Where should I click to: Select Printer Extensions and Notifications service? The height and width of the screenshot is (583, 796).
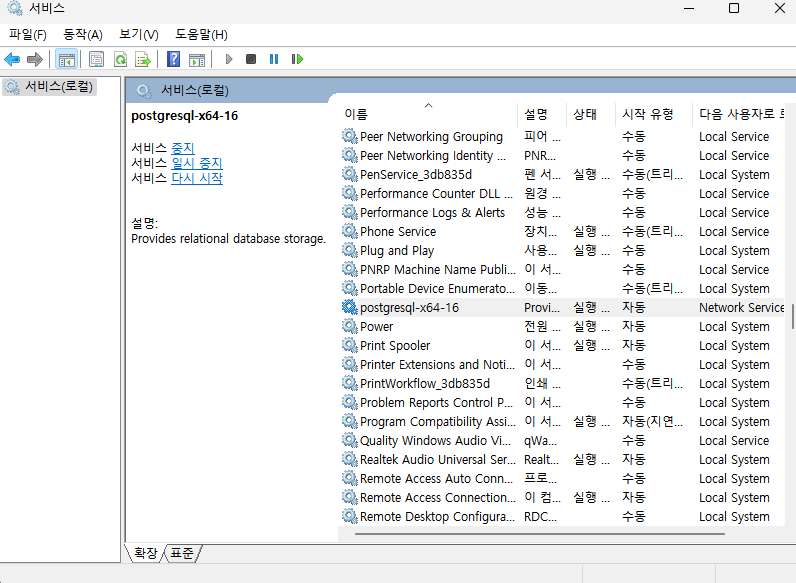click(563, 364)
